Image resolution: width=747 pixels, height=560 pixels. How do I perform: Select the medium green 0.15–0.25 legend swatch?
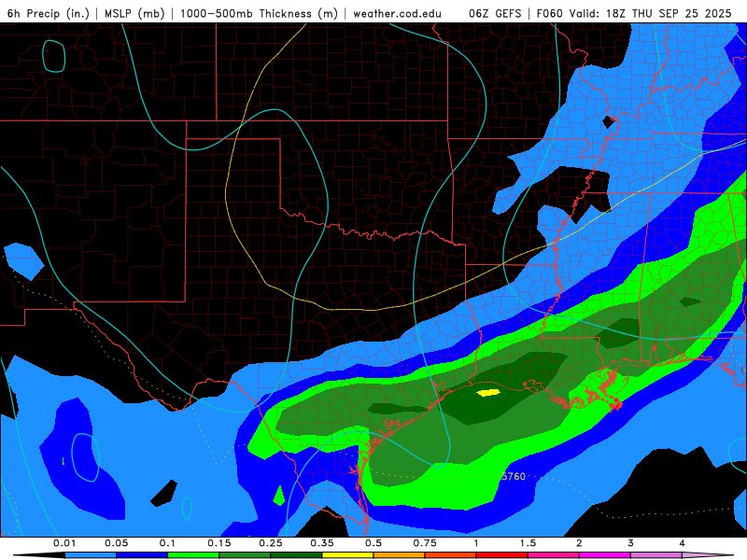(x=245, y=555)
